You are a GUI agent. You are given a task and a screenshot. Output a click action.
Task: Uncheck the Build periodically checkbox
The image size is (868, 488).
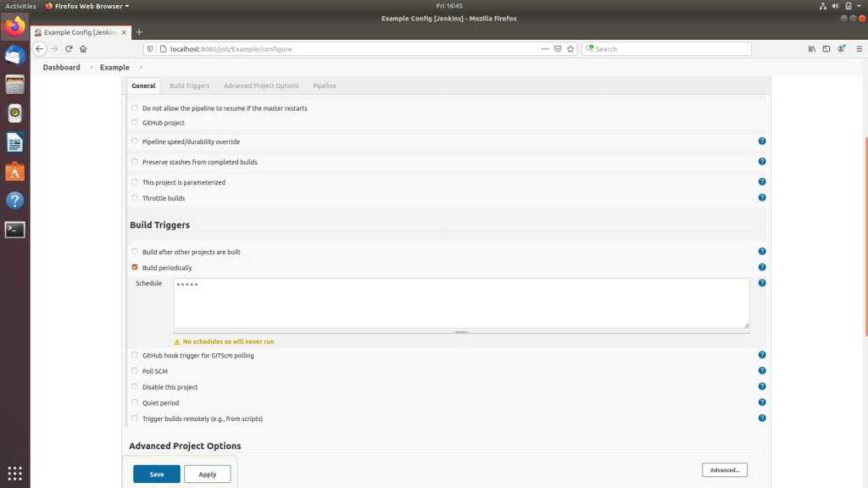click(135, 268)
